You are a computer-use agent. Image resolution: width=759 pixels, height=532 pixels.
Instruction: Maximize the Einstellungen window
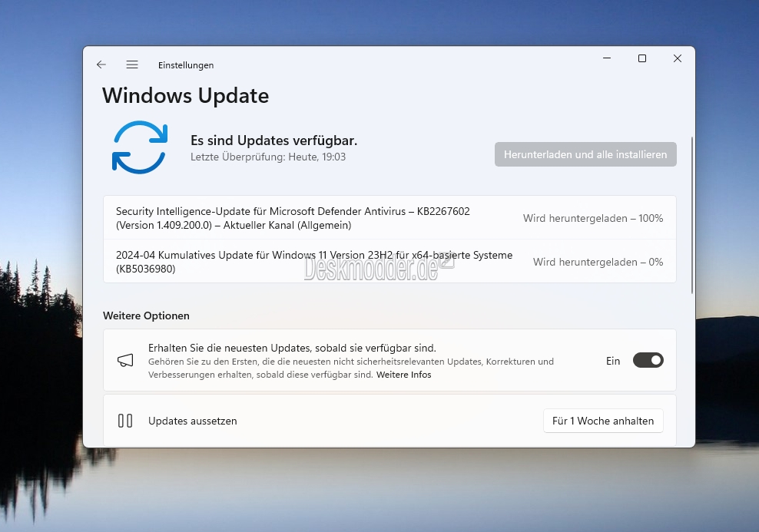642,58
